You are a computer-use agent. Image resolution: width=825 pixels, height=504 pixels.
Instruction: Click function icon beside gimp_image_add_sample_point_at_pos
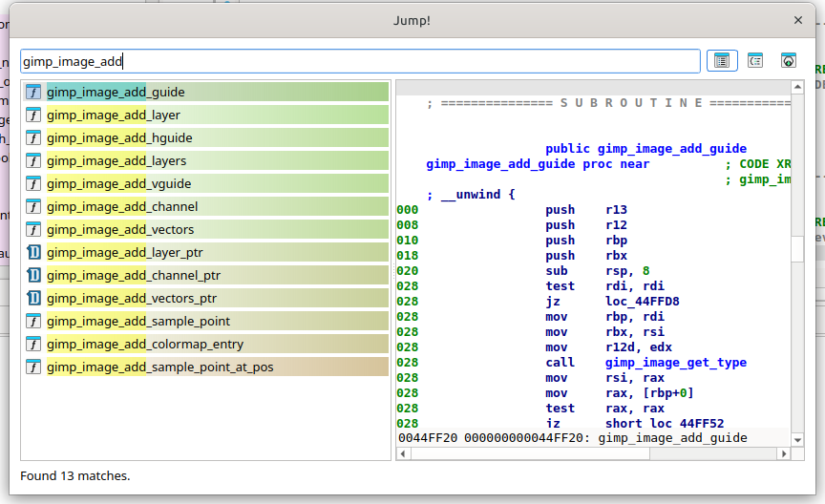(33, 367)
